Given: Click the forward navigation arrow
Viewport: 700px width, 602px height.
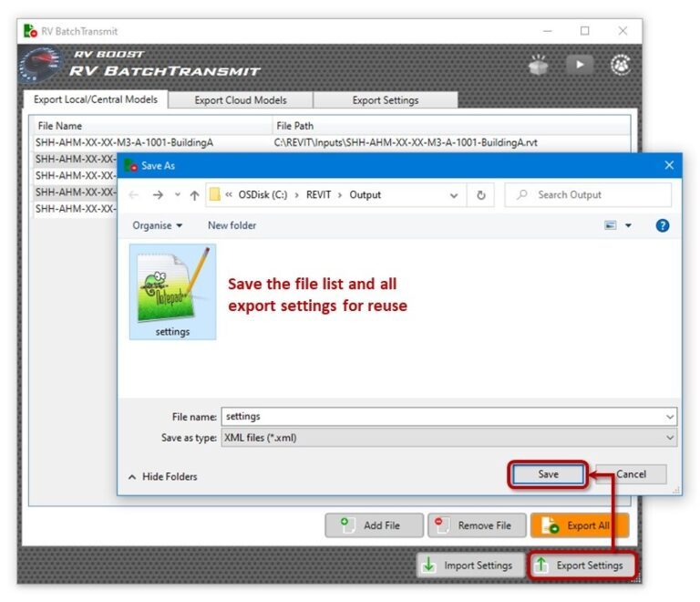Looking at the screenshot, I should 159,195.
